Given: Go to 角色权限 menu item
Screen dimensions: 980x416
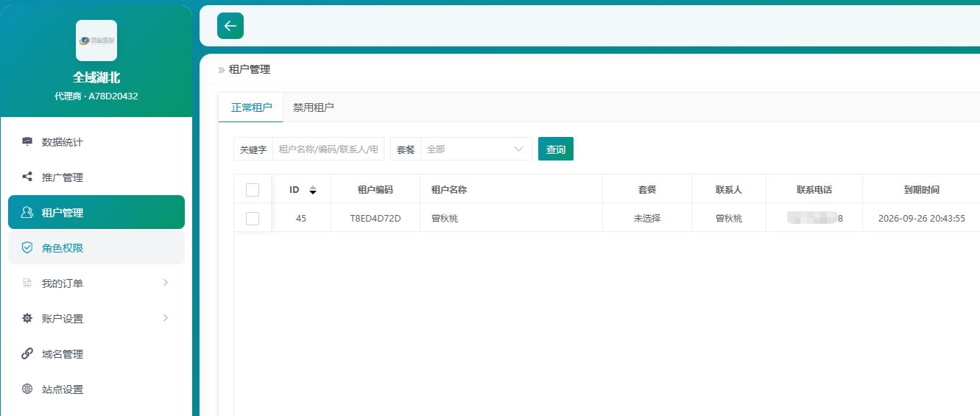Looking at the screenshot, I should (x=96, y=247).
